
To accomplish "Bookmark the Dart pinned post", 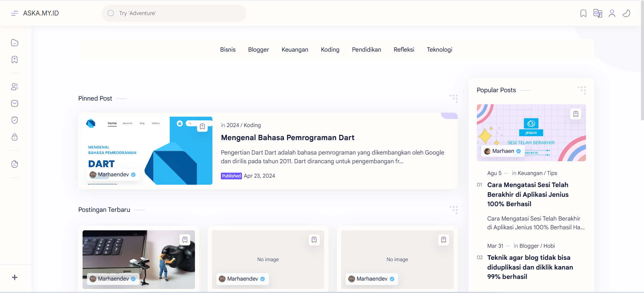I will tap(202, 127).
